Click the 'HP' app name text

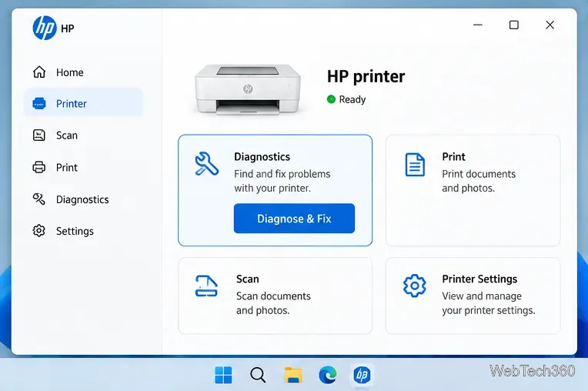(x=68, y=28)
